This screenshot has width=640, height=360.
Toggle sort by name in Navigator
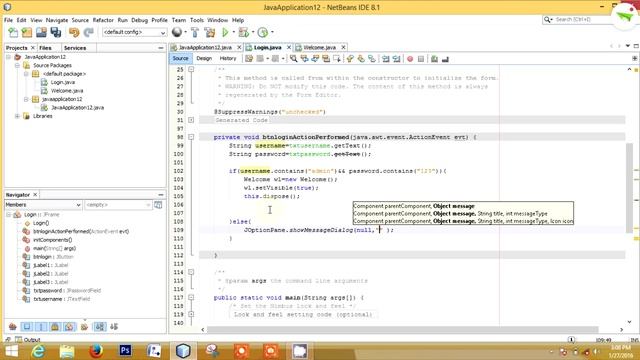[100, 327]
